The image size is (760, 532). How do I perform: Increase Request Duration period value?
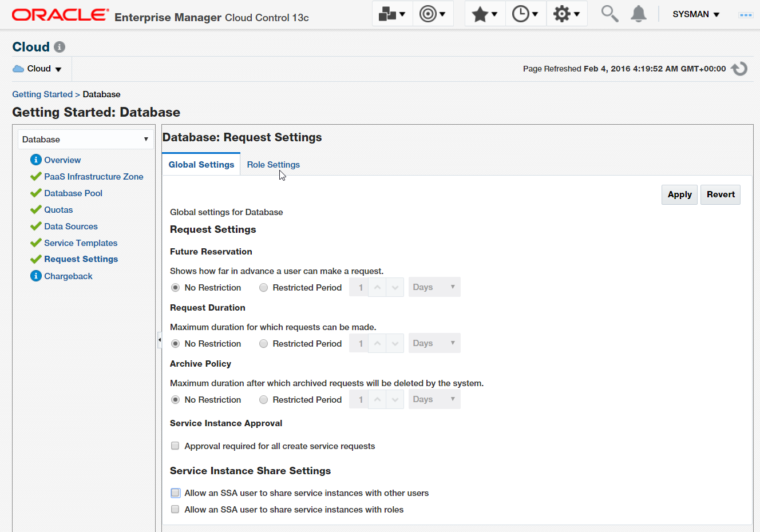(377, 343)
